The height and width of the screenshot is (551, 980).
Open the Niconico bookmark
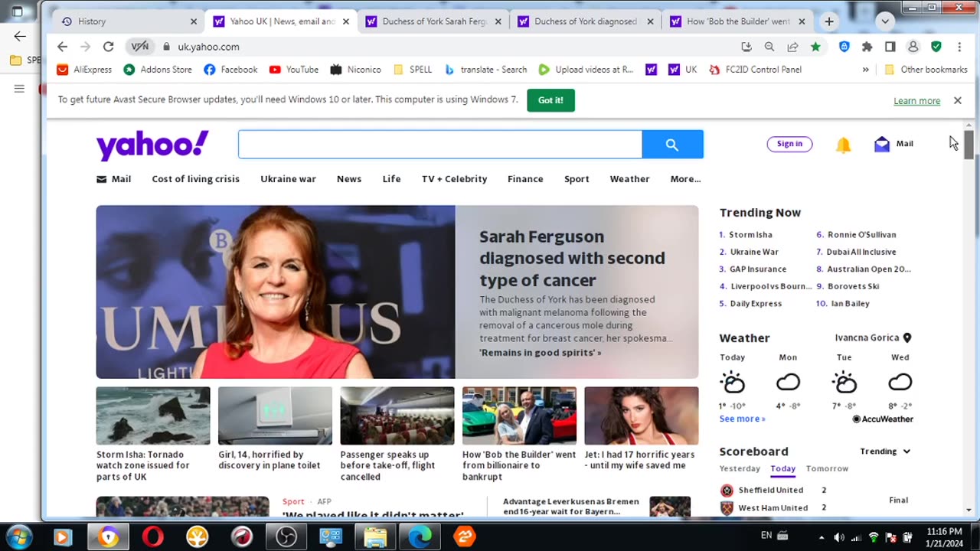point(356,70)
